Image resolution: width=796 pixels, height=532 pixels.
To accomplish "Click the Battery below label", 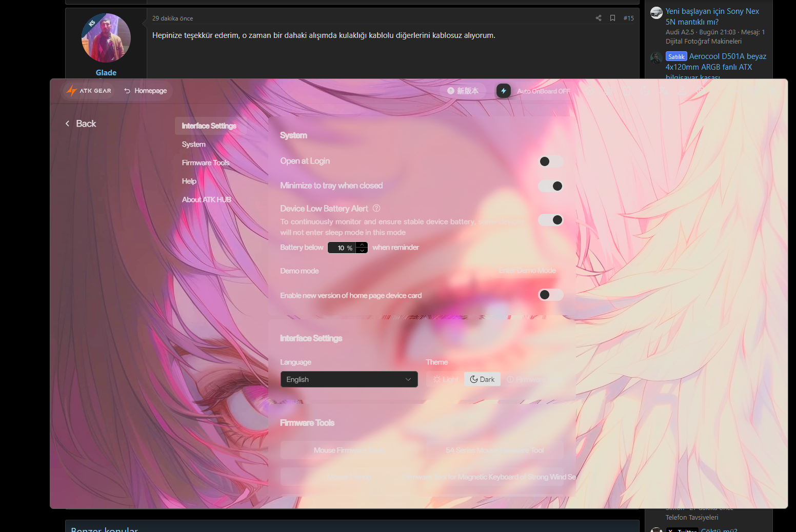I will 302,247.
